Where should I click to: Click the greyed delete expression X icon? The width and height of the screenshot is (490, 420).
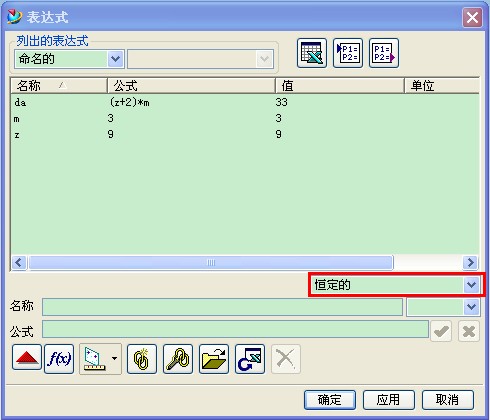pos(286,359)
